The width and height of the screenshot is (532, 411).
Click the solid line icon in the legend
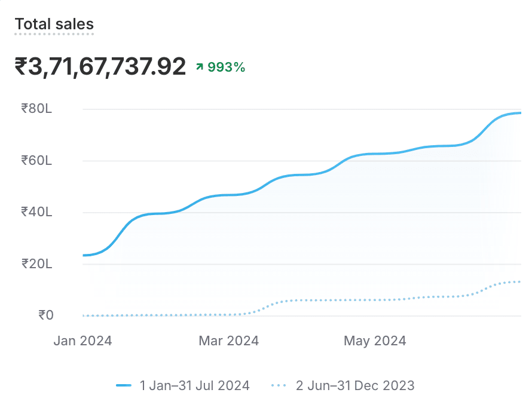coord(126,385)
